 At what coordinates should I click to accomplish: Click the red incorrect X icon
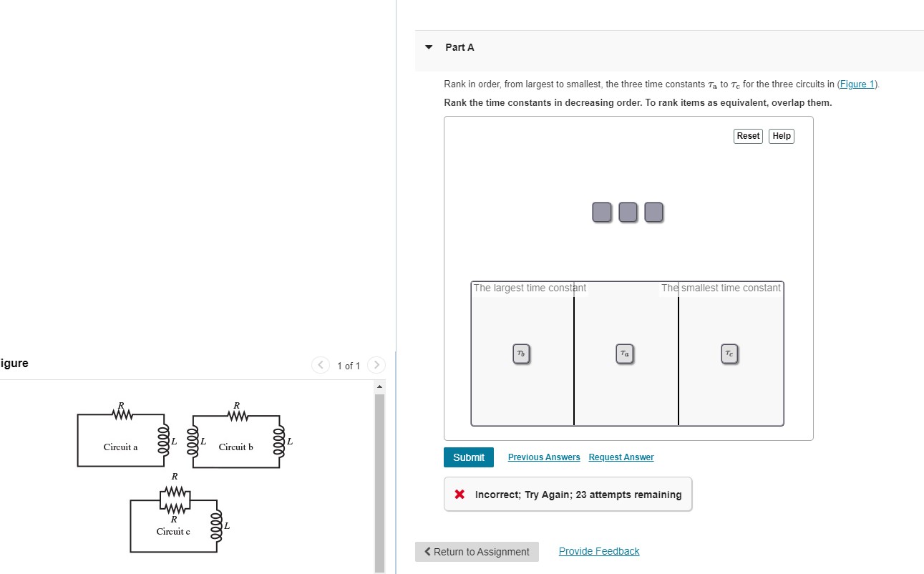tap(459, 494)
